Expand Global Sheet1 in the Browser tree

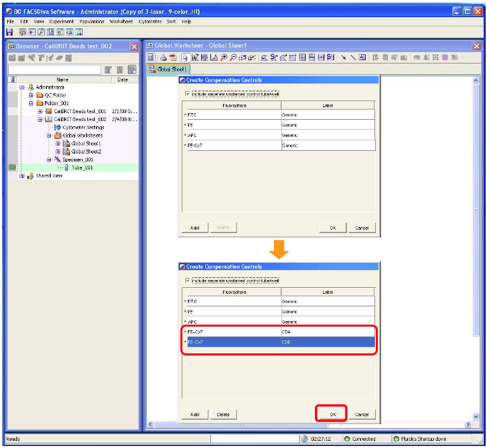[x=58, y=144]
